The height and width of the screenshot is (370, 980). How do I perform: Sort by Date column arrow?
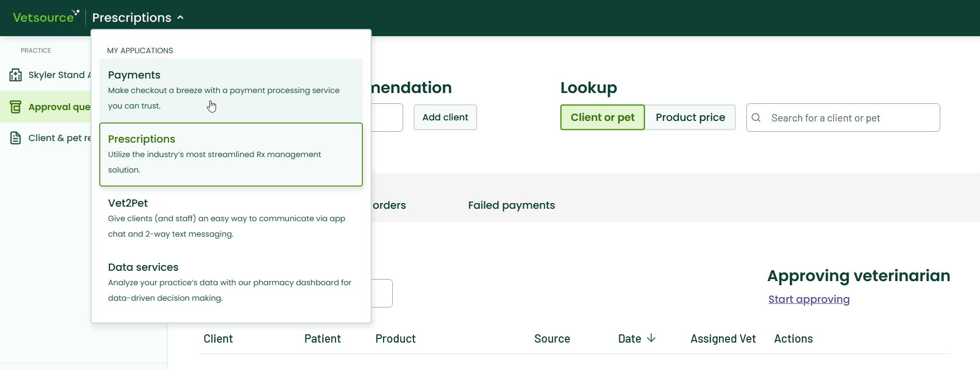click(651, 338)
